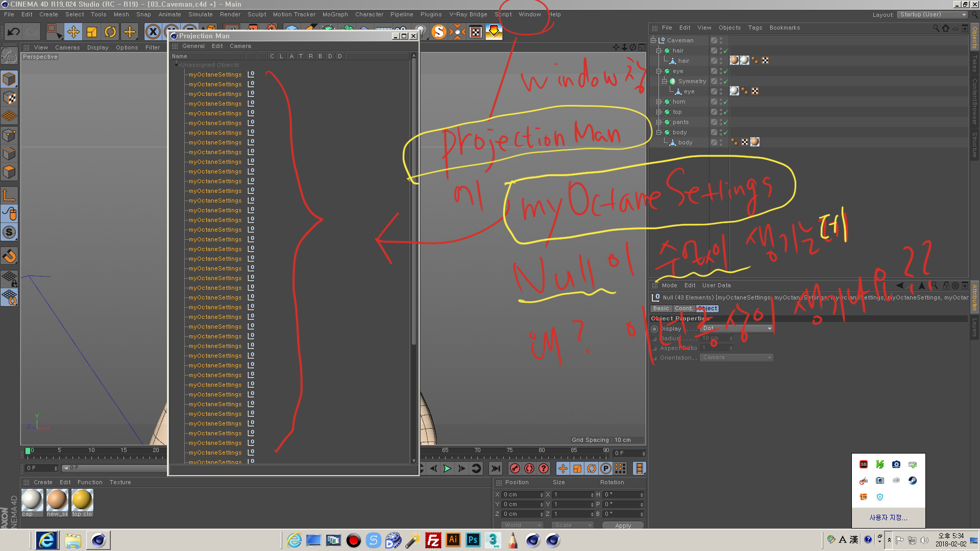Enable the Axis tool in left palette
The width and height of the screenshot is (980, 551).
[x=9, y=195]
